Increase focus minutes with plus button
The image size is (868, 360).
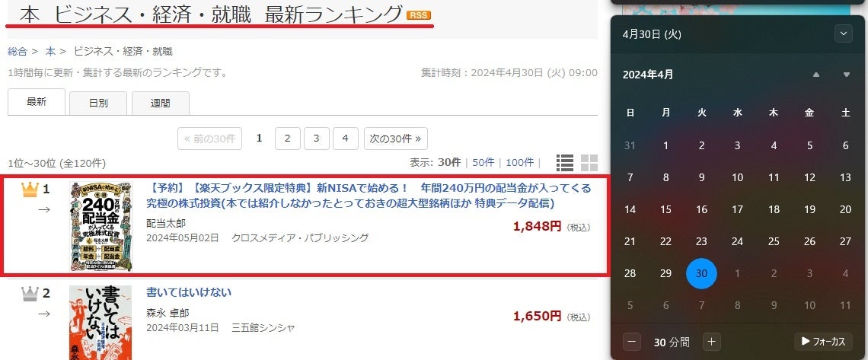pyautogui.click(x=711, y=342)
